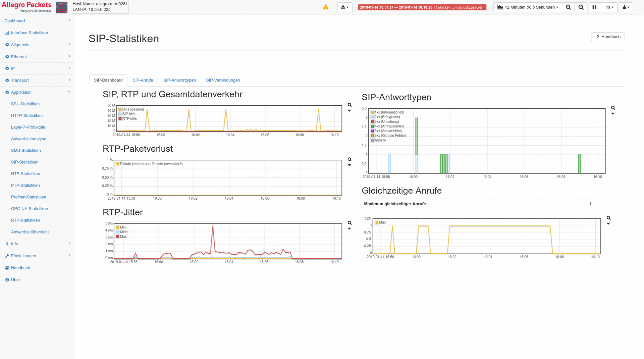Toggle 5xx (Serverfehler) legend entry

point(386,131)
